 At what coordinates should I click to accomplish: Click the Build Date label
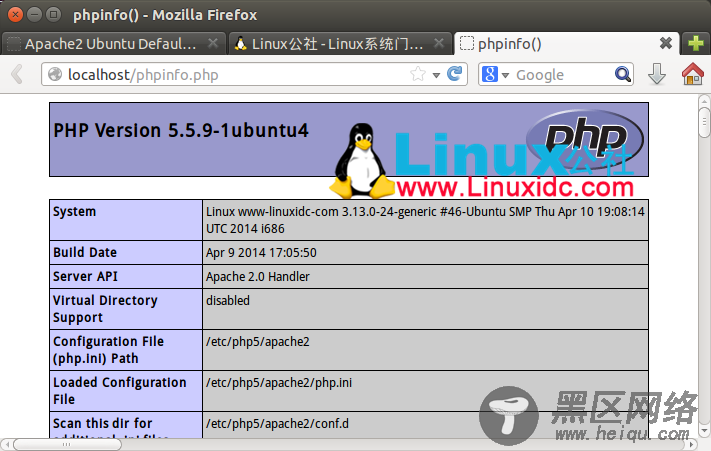(85, 252)
